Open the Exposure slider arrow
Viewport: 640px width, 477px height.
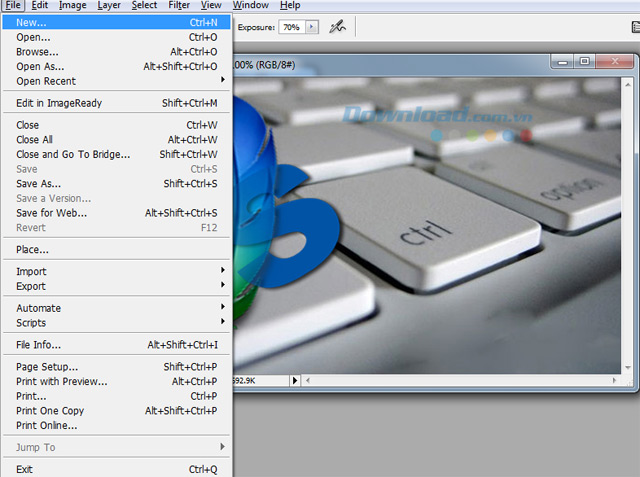pos(312,27)
